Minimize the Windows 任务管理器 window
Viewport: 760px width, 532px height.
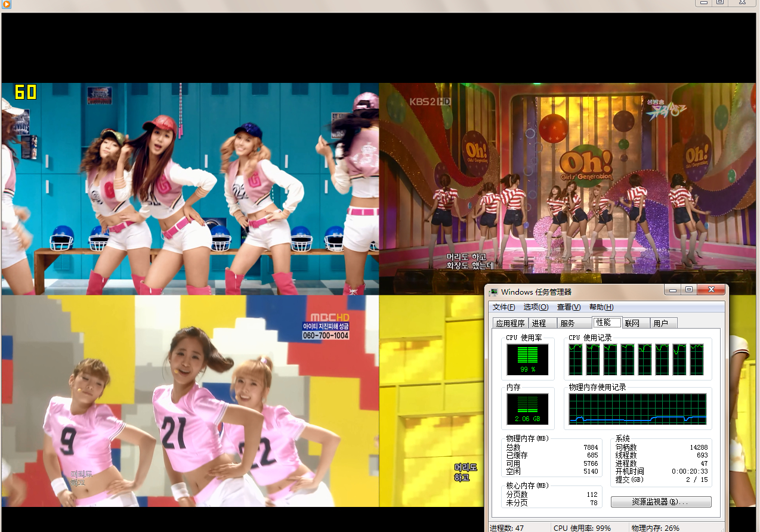(673, 290)
